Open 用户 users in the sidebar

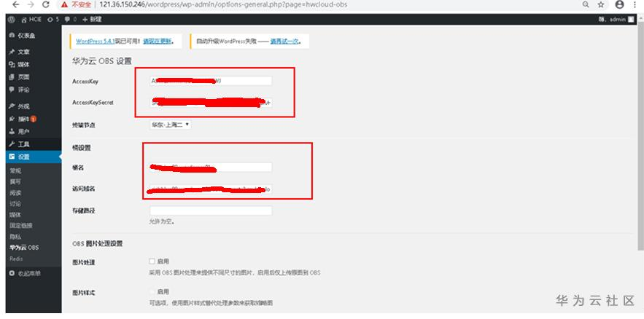click(34, 132)
